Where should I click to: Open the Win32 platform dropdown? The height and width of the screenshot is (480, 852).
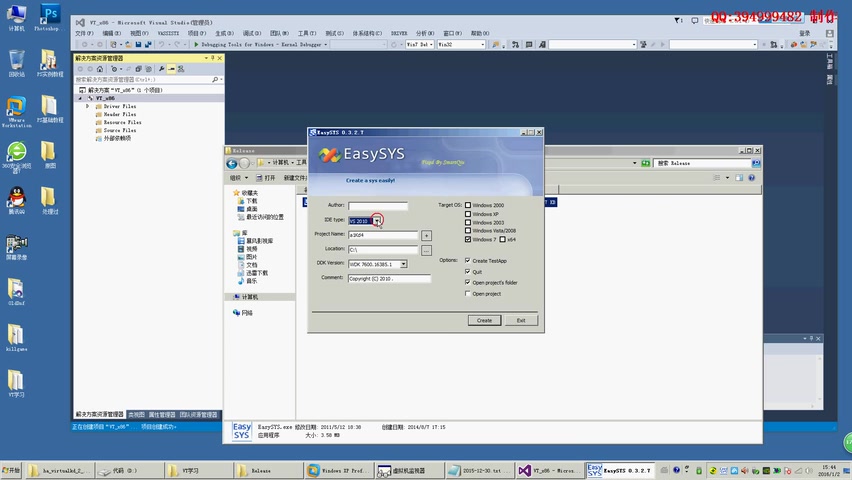[483, 45]
